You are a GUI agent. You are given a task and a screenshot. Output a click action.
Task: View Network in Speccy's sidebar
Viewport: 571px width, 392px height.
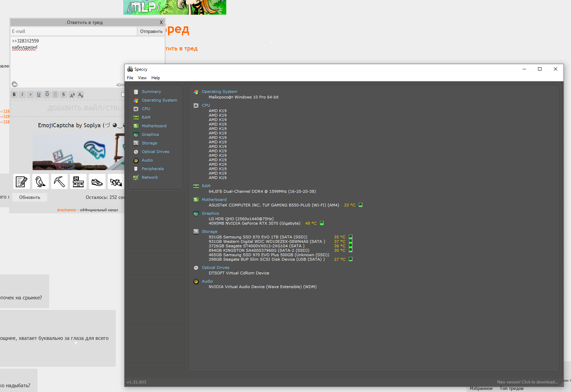[x=150, y=177]
